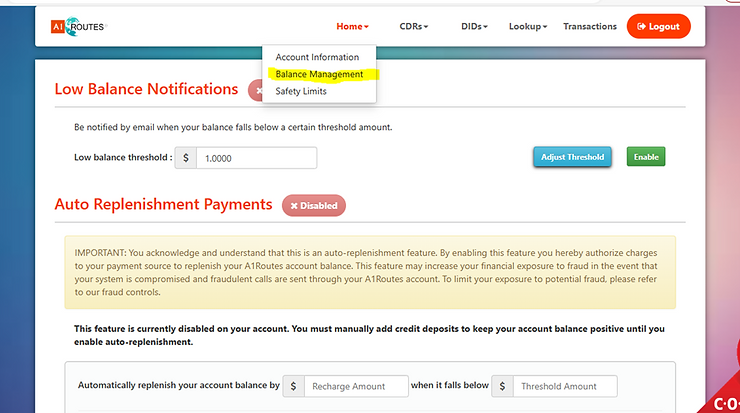Select Account Information from Home menu
740x413 pixels.
tap(317, 57)
